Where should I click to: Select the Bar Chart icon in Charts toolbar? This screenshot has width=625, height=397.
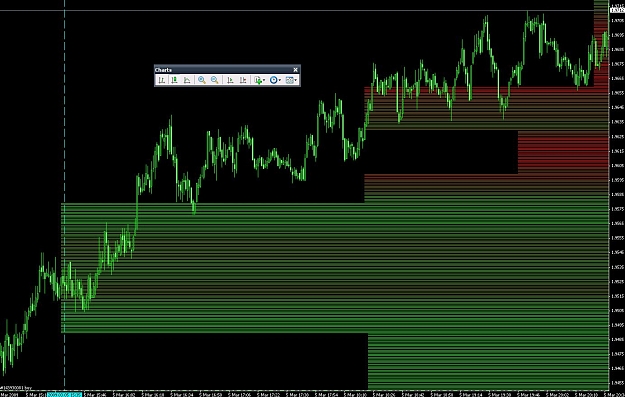pos(161,80)
